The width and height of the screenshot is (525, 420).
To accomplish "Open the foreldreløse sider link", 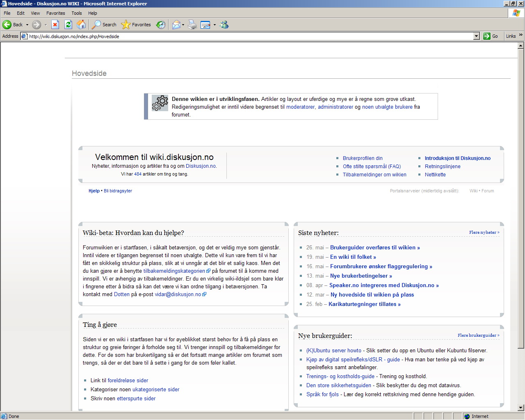I will tap(128, 381).
